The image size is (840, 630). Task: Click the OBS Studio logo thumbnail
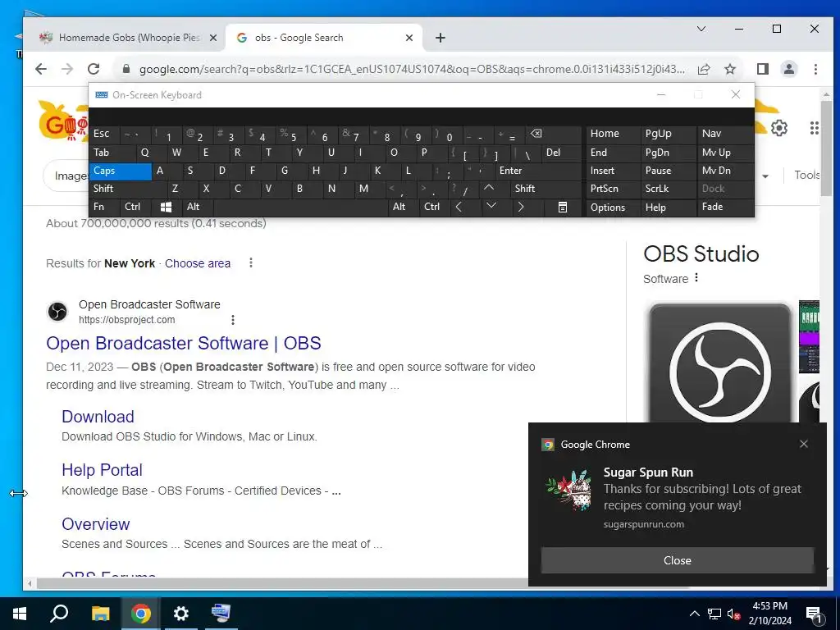[x=720, y=363]
